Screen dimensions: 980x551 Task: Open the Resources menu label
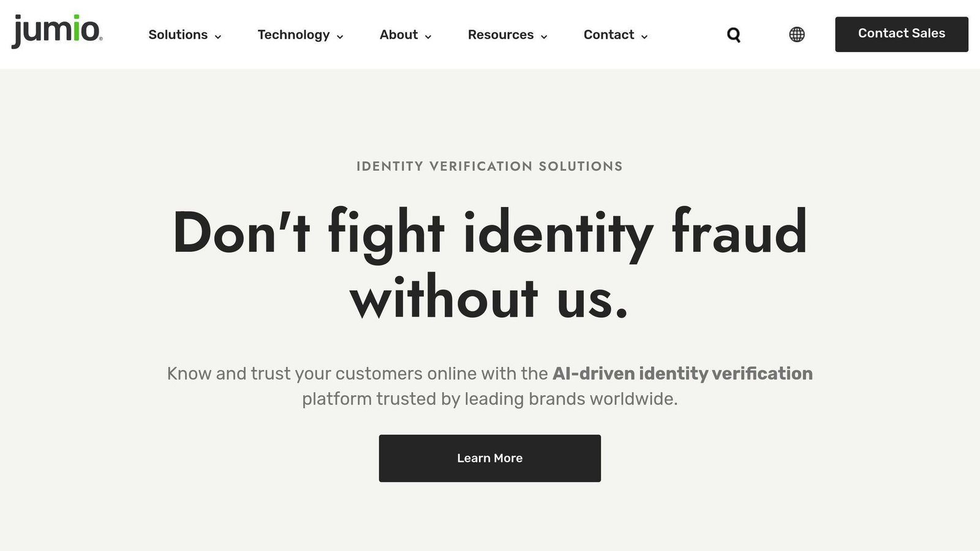pos(500,35)
